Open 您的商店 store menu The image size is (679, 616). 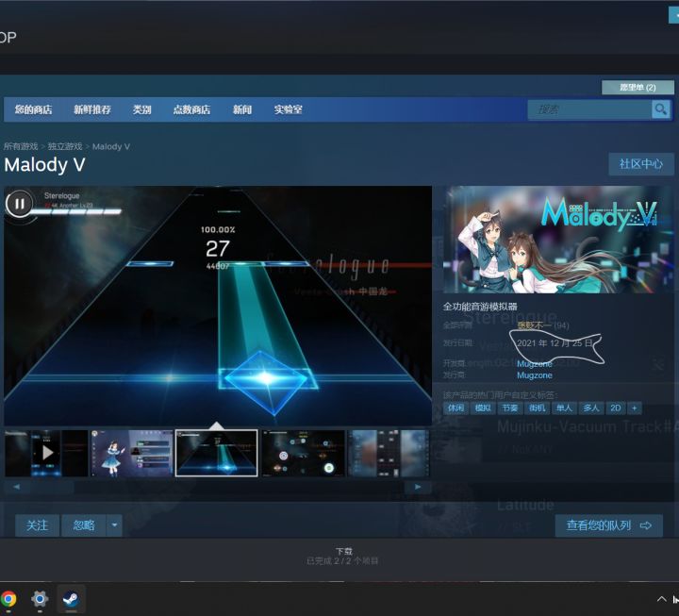33,109
